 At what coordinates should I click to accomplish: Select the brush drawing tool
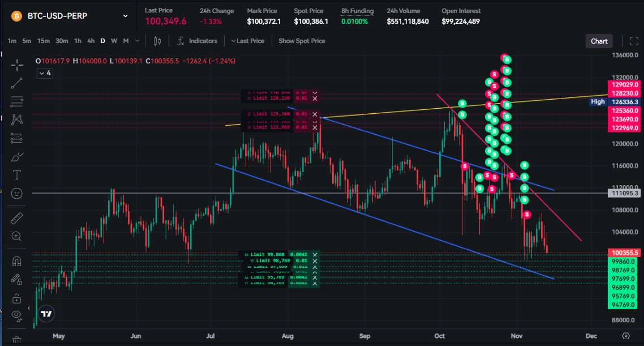tap(16, 156)
